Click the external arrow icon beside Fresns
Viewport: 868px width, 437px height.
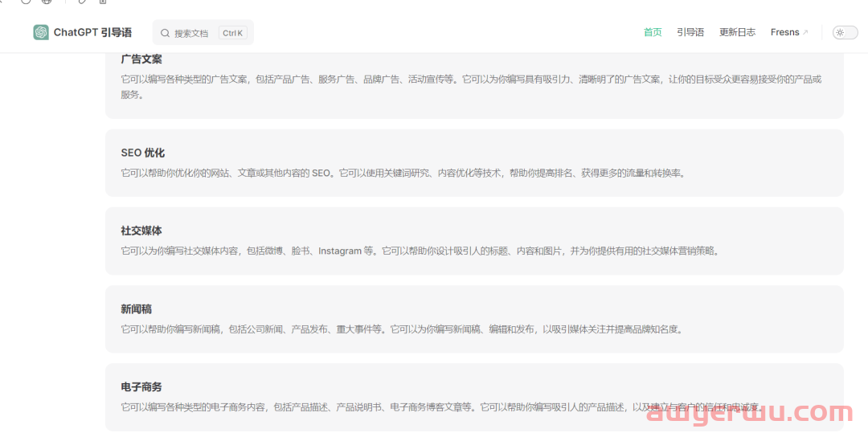[805, 33]
